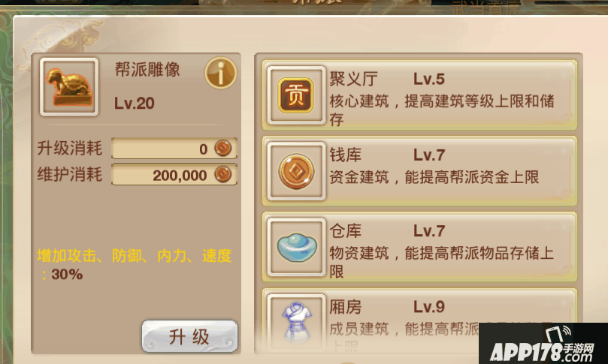Screen dimensions: 608x364
Task: Tap the 帮派雕像 title text
Action: coord(147,70)
